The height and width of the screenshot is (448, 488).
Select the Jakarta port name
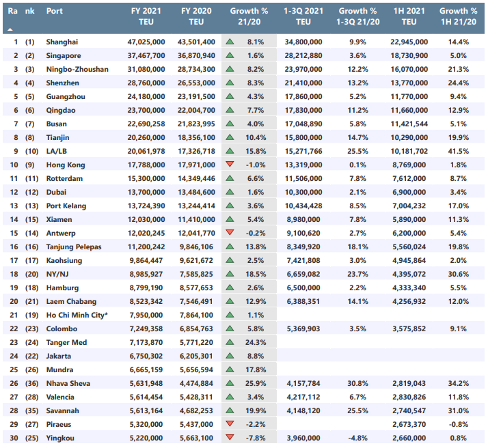coord(59,356)
